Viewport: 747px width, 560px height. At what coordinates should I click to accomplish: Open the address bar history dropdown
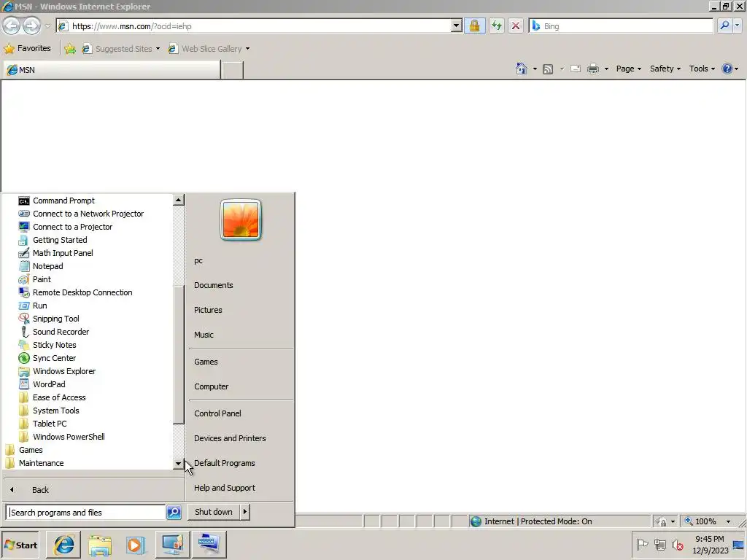click(457, 26)
